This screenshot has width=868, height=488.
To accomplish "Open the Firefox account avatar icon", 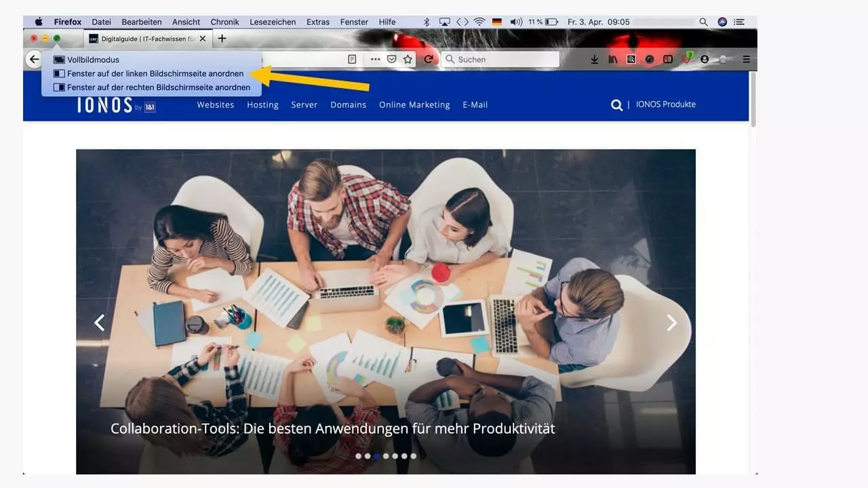I will pos(705,60).
